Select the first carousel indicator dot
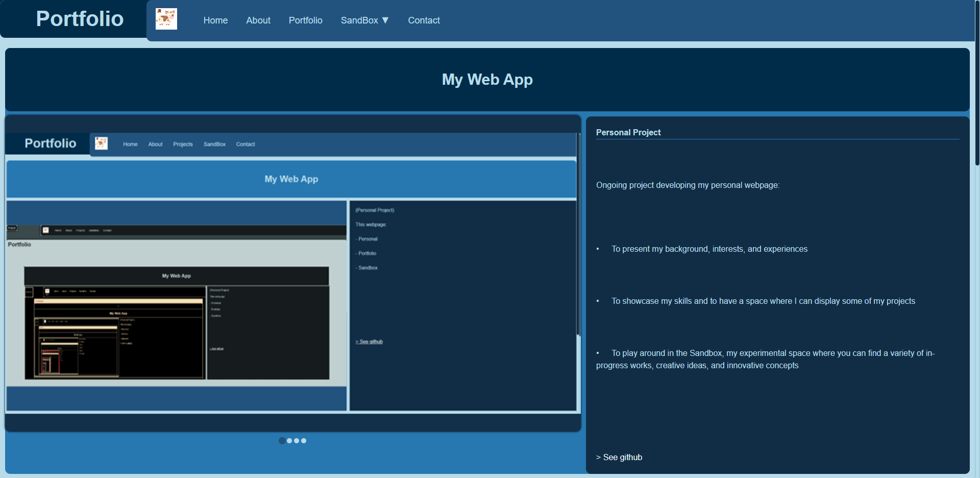The image size is (980, 478). (282, 441)
